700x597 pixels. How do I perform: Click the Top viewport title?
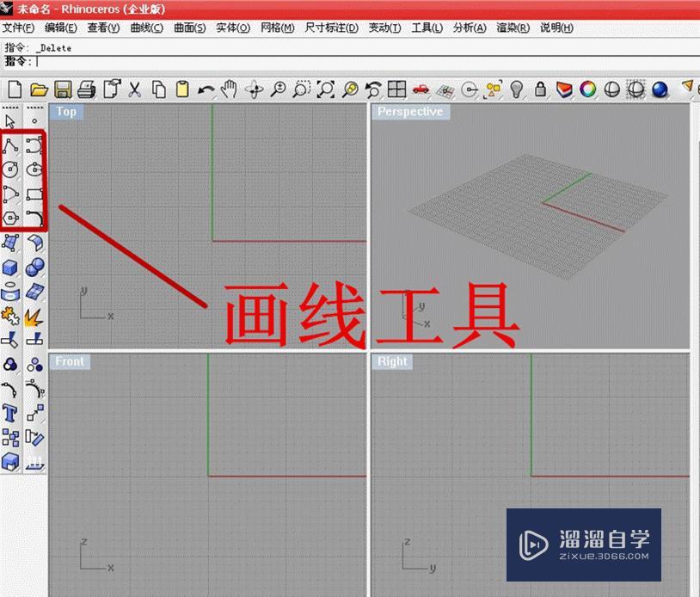pos(66,112)
